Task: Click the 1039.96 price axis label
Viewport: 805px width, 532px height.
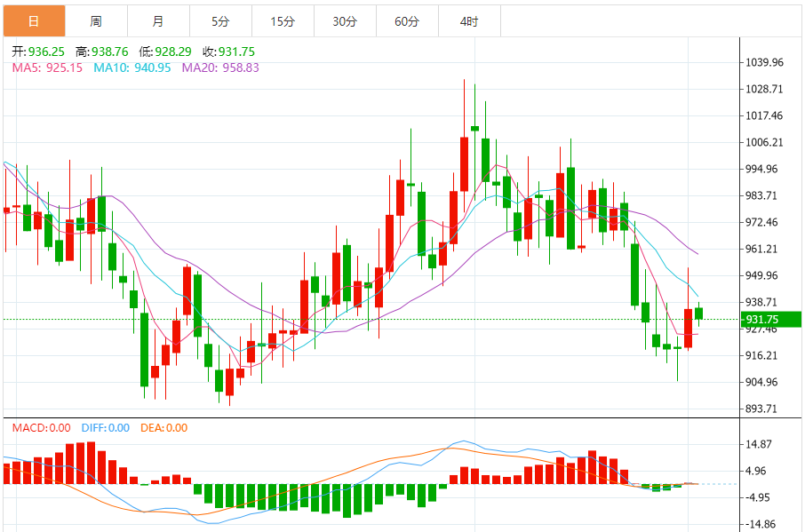Action: (x=764, y=62)
